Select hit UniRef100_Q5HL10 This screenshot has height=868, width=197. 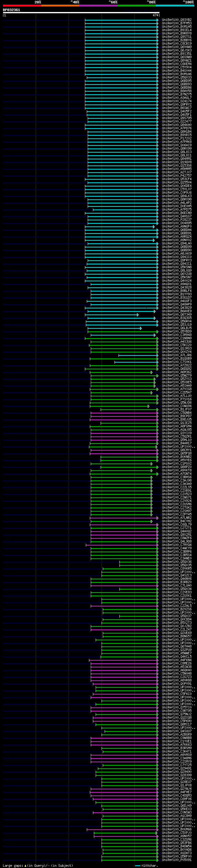coord(176,440)
